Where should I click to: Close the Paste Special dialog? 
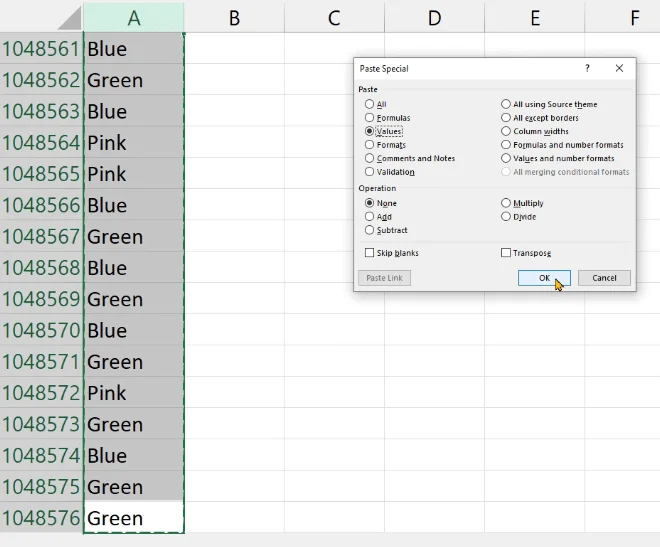tap(619, 68)
